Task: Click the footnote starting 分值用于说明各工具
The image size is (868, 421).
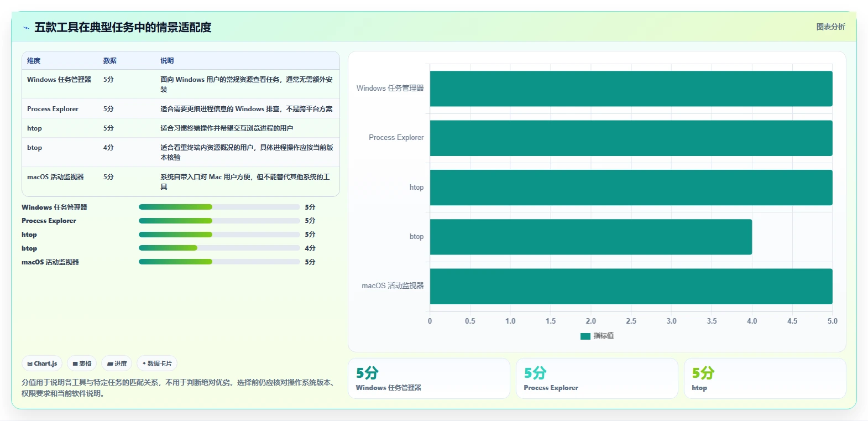Action: pos(180,388)
